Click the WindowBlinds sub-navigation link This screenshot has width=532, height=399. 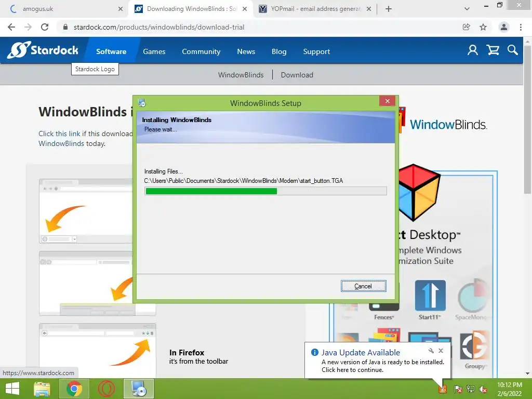[x=241, y=75]
